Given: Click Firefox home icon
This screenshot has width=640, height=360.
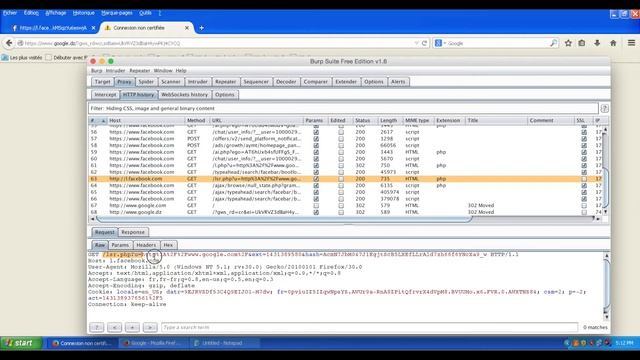Looking at the screenshot, I should click(613, 43).
